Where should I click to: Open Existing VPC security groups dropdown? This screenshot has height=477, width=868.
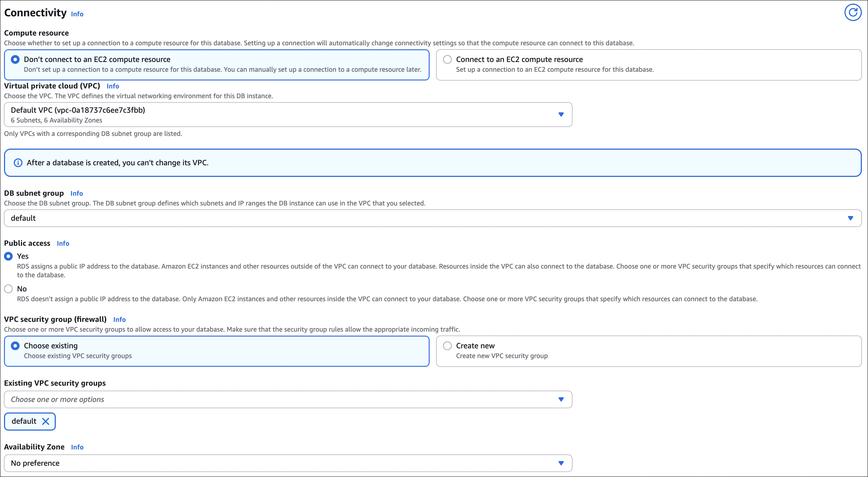click(x=288, y=399)
